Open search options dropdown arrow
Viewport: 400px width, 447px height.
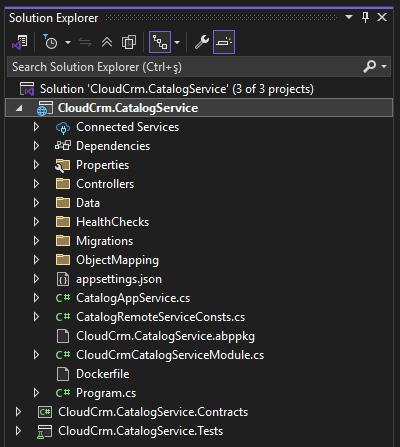pyautogui.click(x=384, y=67)
